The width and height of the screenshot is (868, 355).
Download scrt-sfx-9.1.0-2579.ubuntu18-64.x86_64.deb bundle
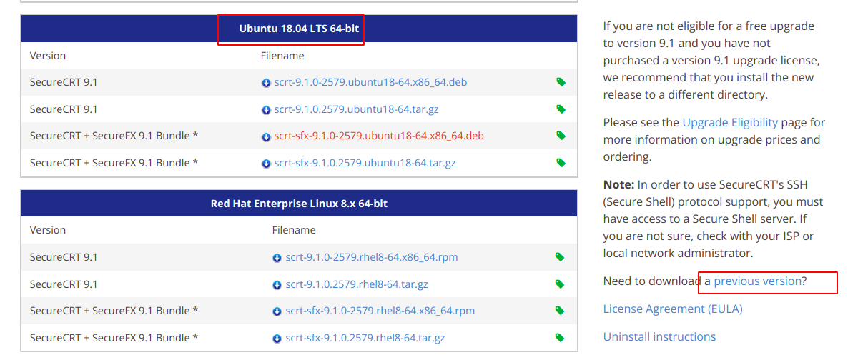point(379,136)
